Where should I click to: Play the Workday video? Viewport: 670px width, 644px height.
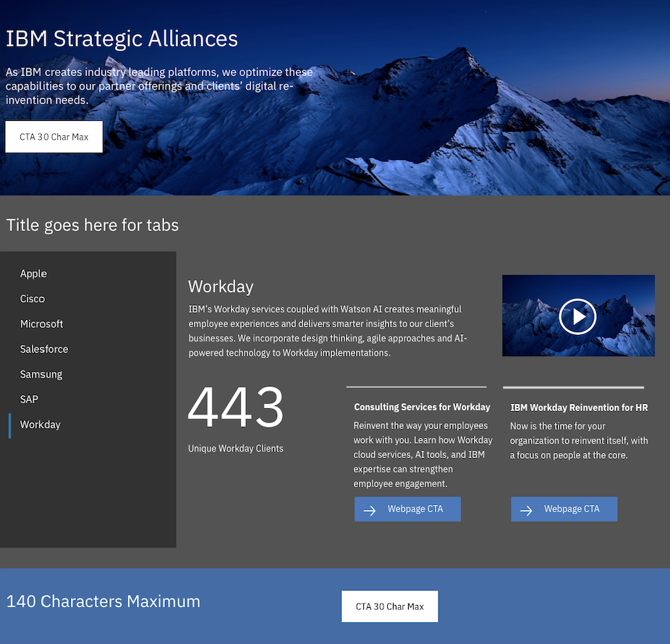point(577,316)
